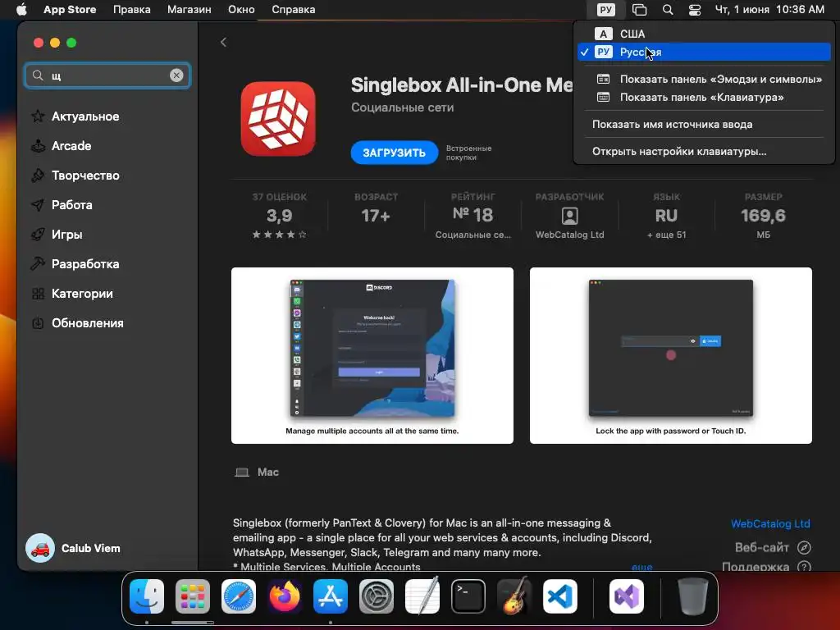Image resolution: width=840 pixels, height=630 pixels.
Task: Open the Правка menu
Action: [x=132, y=10]
